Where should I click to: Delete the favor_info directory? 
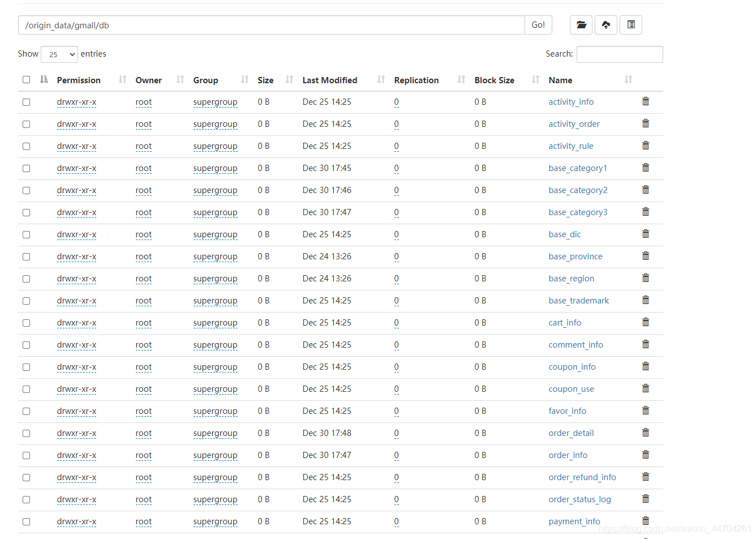(646, 410)
